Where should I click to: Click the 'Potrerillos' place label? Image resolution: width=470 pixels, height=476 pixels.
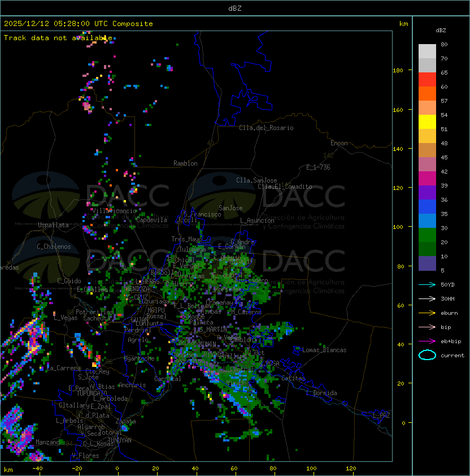pyautogui.click(x=94, y=312)
